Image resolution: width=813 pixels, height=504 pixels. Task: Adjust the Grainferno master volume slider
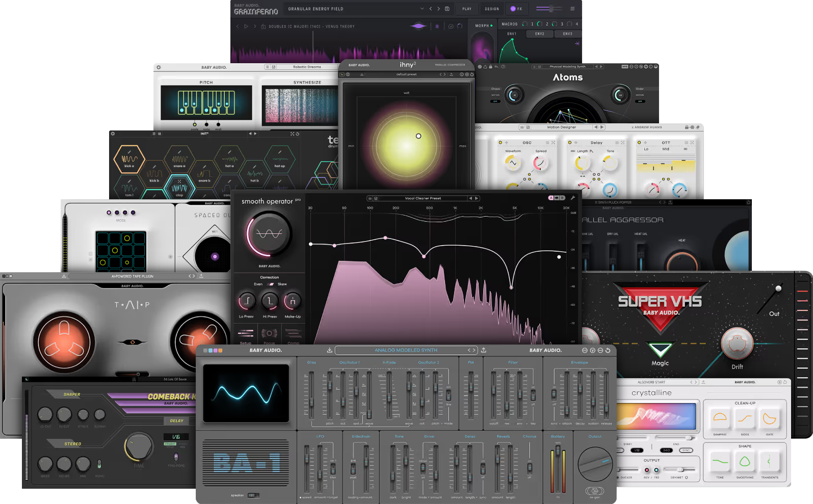548,9
